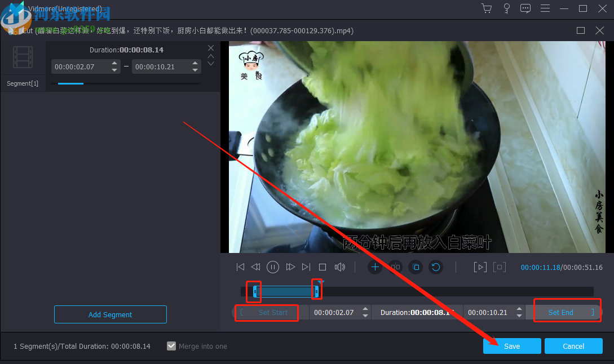Image resolution: width=614 pixels, height=364 pixels.
Task: Decrease Segment[1] start time in list
Action: [114, 70]
